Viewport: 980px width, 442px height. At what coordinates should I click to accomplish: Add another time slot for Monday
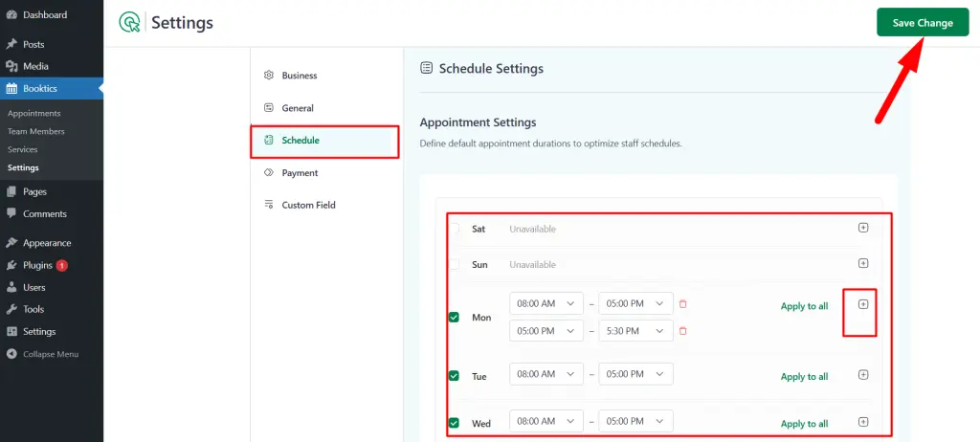(x=862, y=304)
